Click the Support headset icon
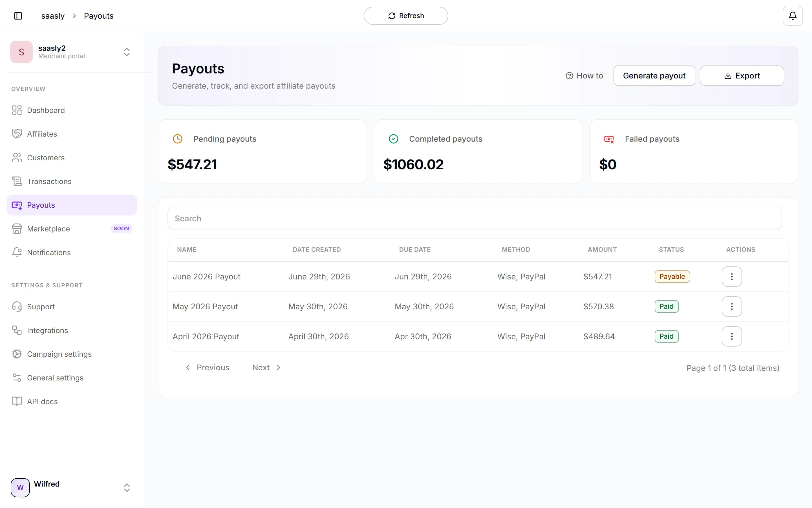Viewport: 812px width, 508px height. pyautogui.click(x=17, y=307)
